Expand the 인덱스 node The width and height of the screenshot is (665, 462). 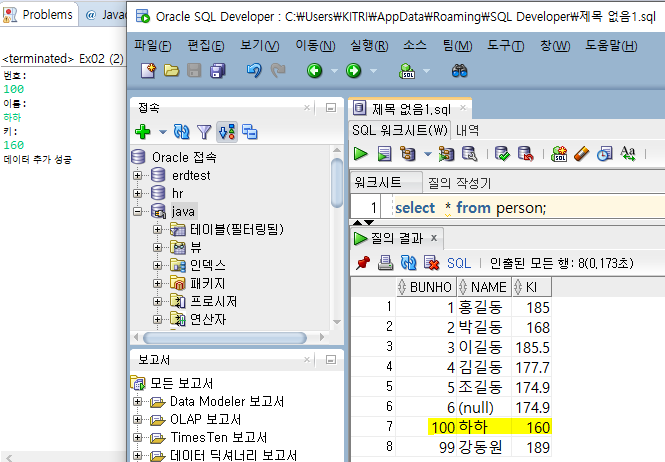[x=157, y=266]
